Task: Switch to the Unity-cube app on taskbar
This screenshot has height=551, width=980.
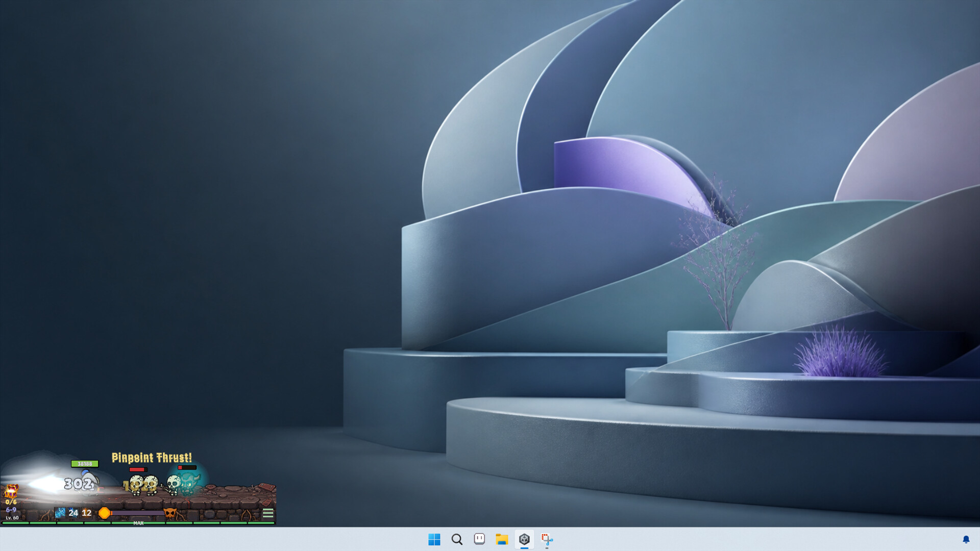Action: tap(524, 539)
